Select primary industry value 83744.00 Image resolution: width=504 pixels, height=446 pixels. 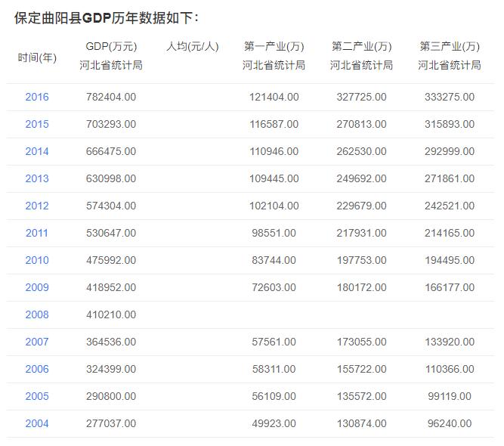point(274,260)
